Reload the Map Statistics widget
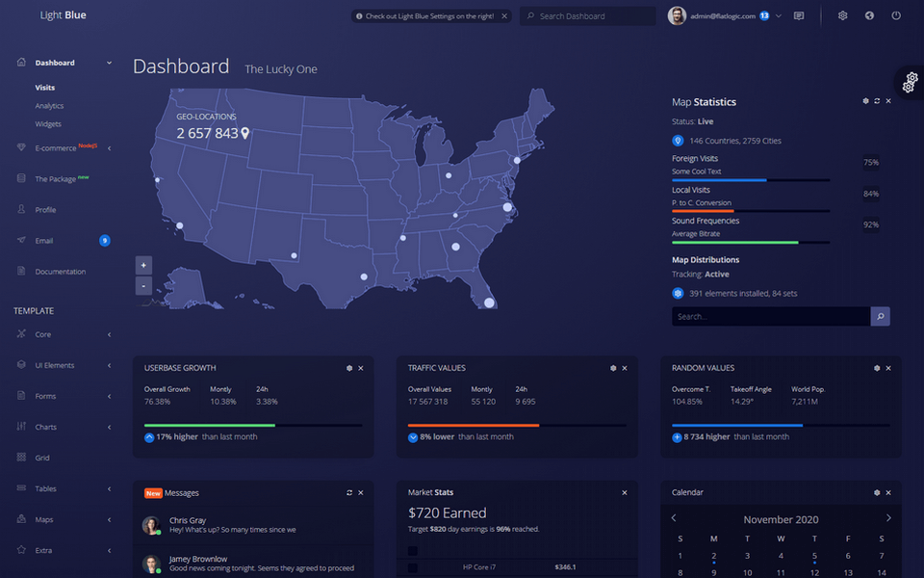This screenshot has height=578, width=924. click(x=877, y=101)
